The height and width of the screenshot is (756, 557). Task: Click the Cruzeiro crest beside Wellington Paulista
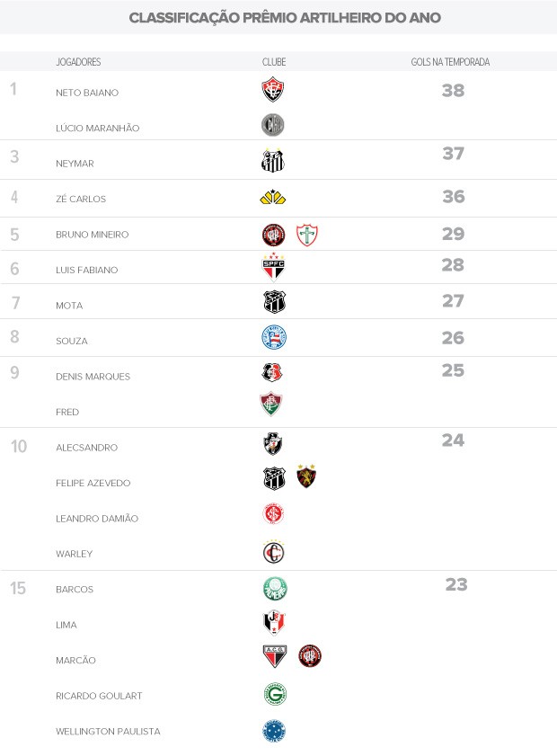click(274, 731)
